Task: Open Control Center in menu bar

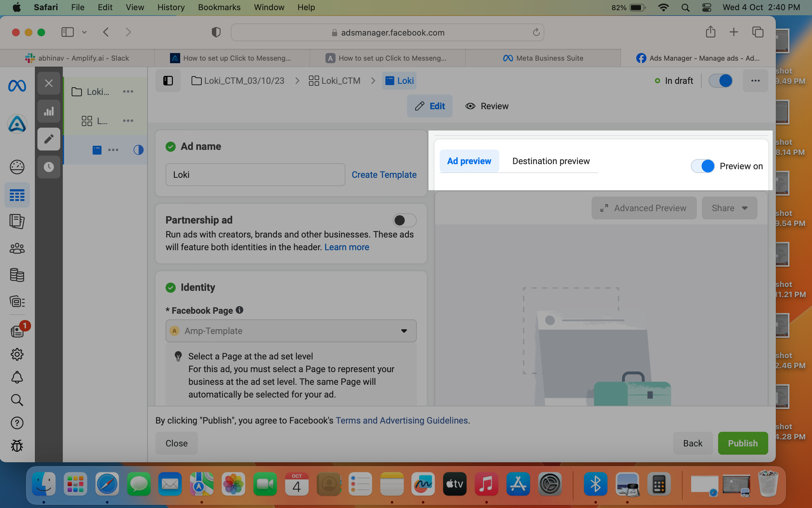Action: (707, 7)
